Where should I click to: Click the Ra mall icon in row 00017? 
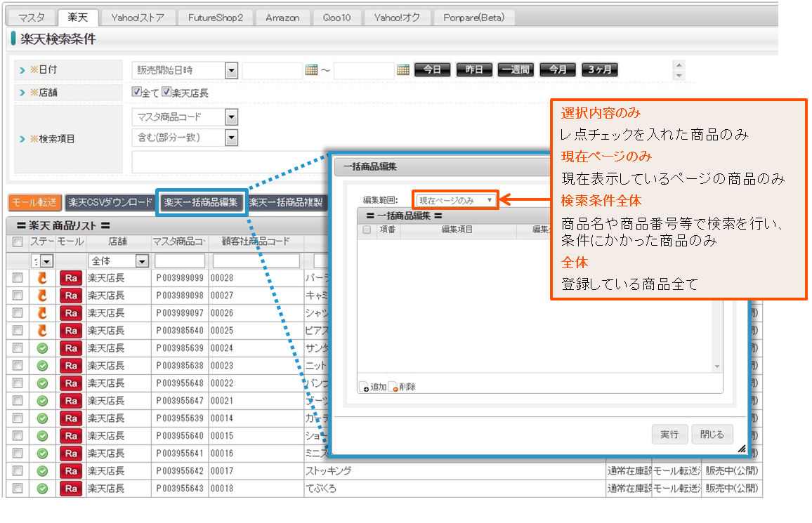coord(71,471)
